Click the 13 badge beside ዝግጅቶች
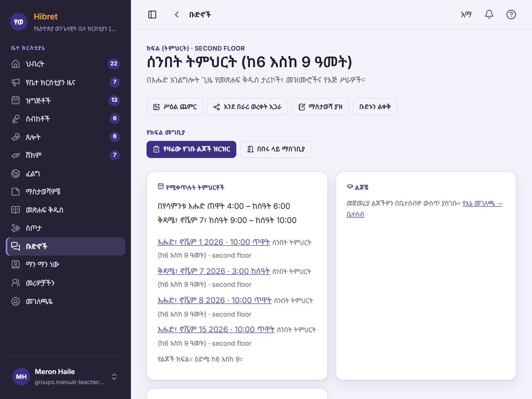Screen dimensions: 532x399 (114, 100)
